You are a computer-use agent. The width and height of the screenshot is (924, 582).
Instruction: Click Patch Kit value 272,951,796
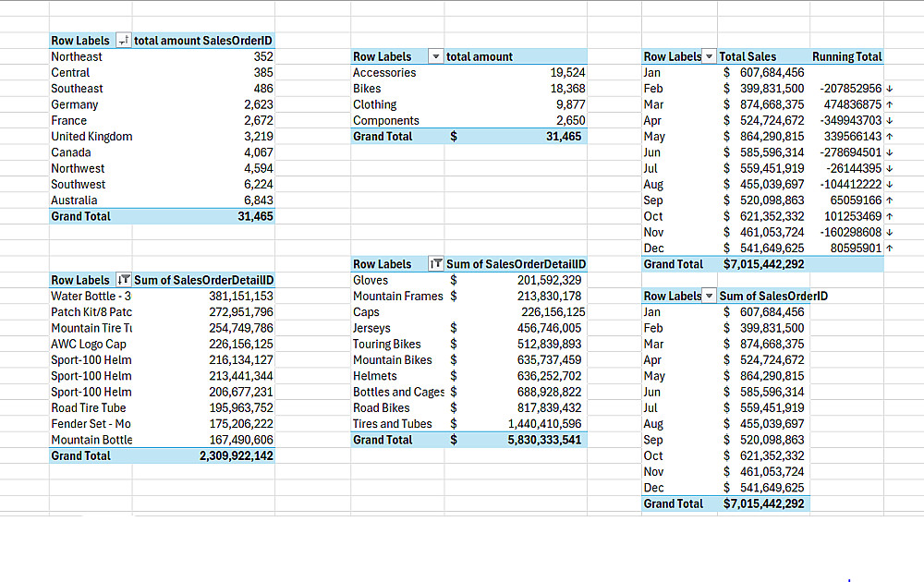click(x=241, y=311)
